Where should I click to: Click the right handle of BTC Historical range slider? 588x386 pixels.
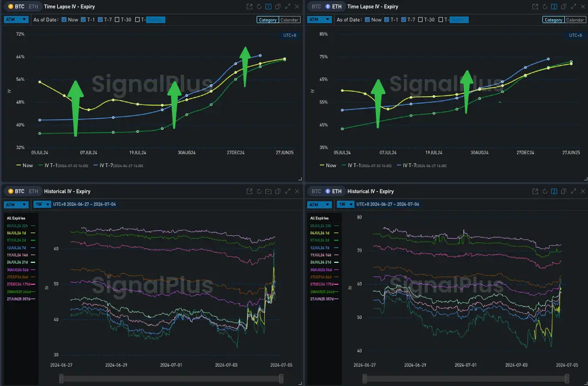(281, 378)
